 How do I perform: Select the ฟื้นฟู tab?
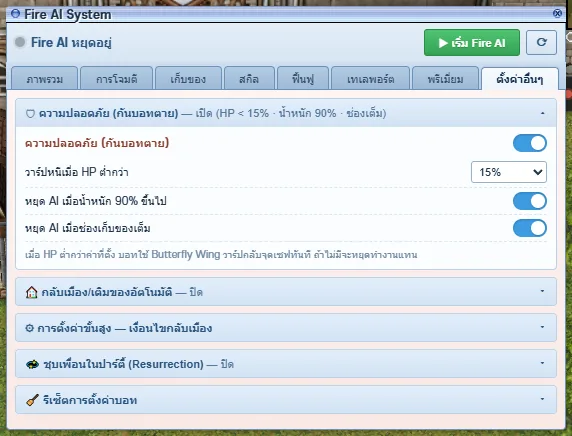pyautogui.click(x=303, y=78)
